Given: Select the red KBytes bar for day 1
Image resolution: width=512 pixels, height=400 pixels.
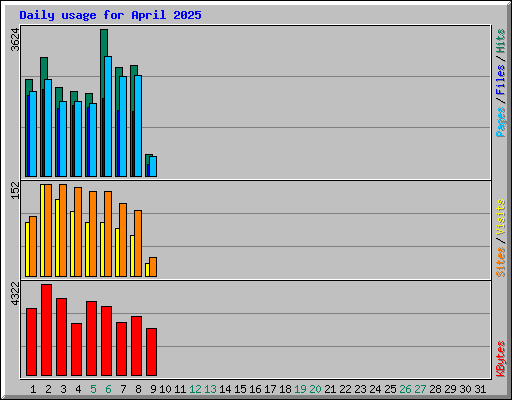Looking at the screenshot, I should [31, 342].
